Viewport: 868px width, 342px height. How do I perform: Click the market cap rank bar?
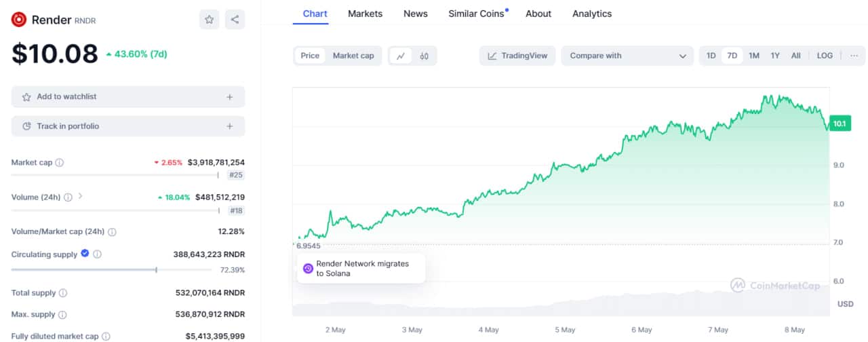pyautogui.click(x=115, y=175)
